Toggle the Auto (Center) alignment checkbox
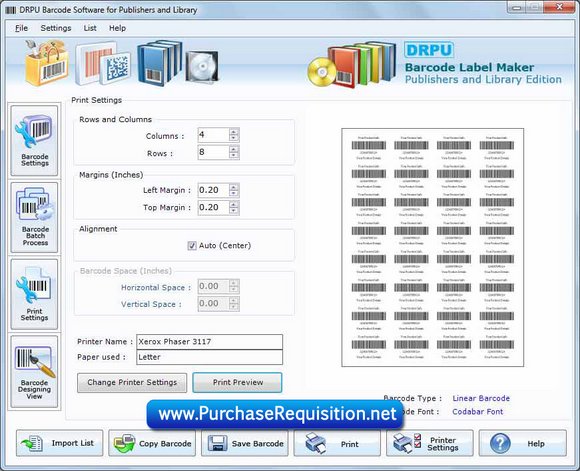580x471 pixels. coord(192,246)
